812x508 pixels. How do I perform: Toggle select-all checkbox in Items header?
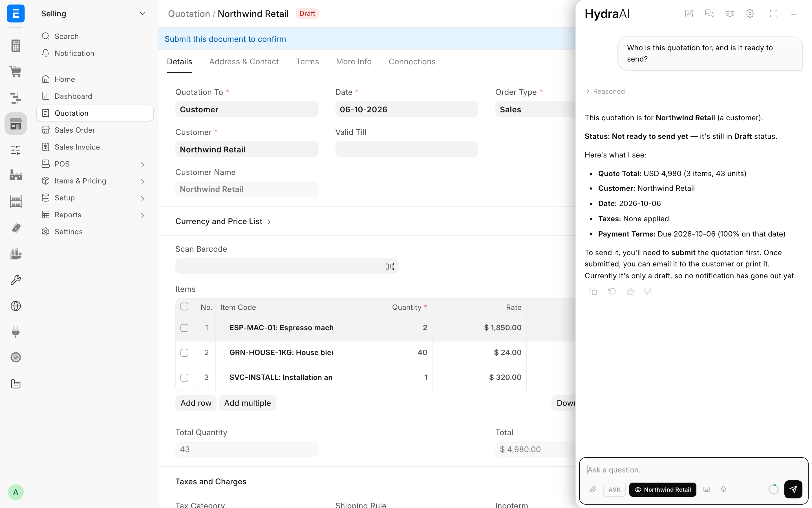click(184, 306)
